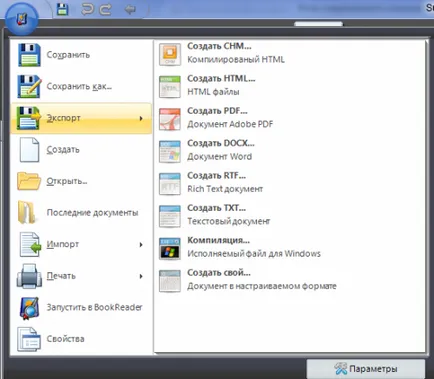Click the Экспорт menu label text
Image resolution: width=434 pixels, height=379 pixels.
[63, 118]
